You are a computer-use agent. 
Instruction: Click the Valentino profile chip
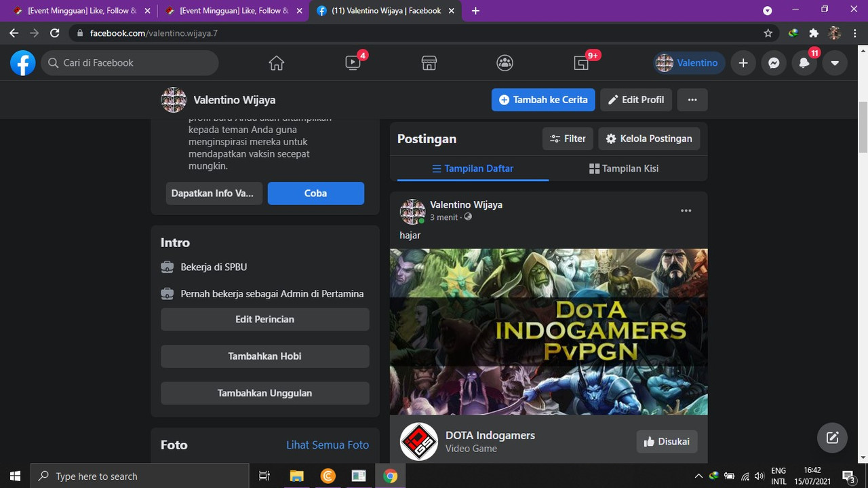tap(688, 63)
